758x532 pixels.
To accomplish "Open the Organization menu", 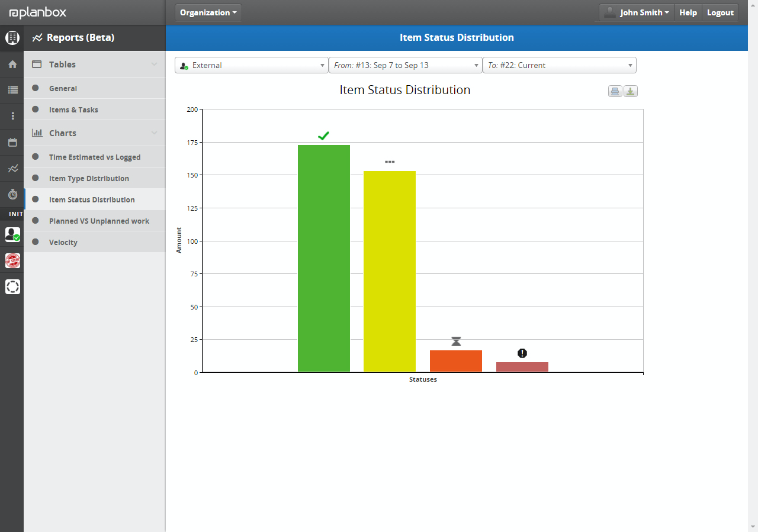I will coord(208,12).
